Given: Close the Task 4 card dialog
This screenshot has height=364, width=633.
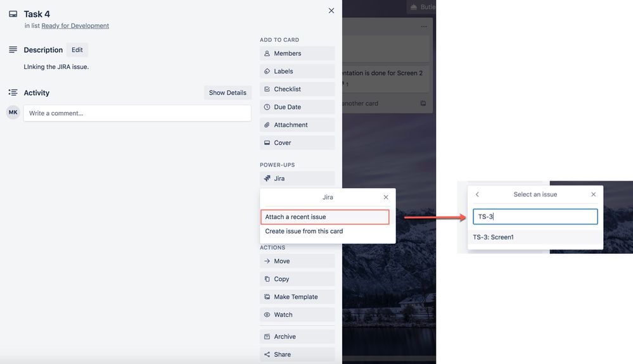Looking at the screenshot, I should (331, 11).
